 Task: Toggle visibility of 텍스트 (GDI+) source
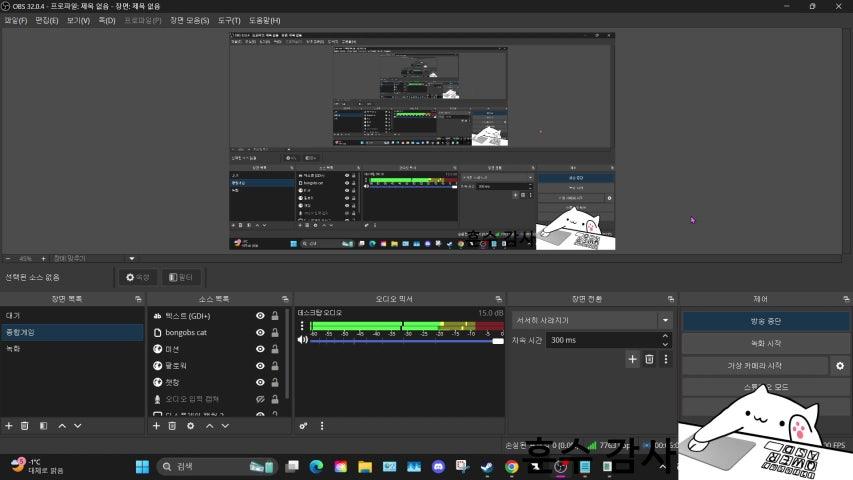tap(260, 316)
